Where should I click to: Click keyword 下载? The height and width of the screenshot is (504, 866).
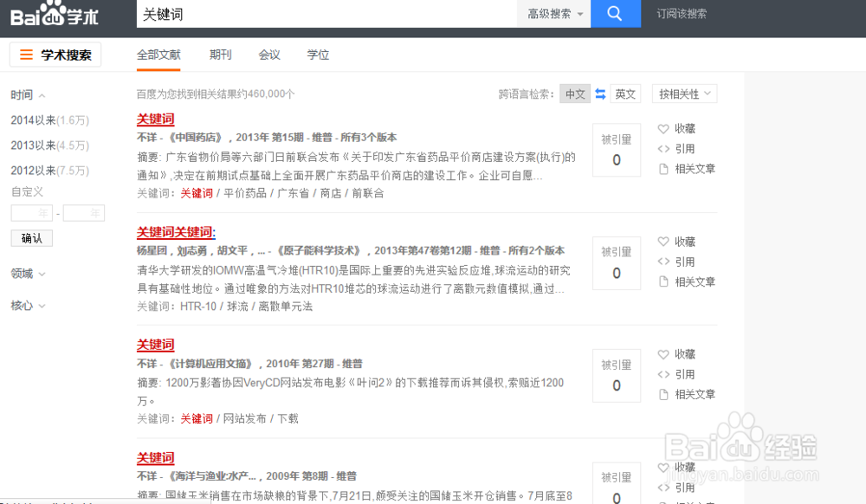288,419
